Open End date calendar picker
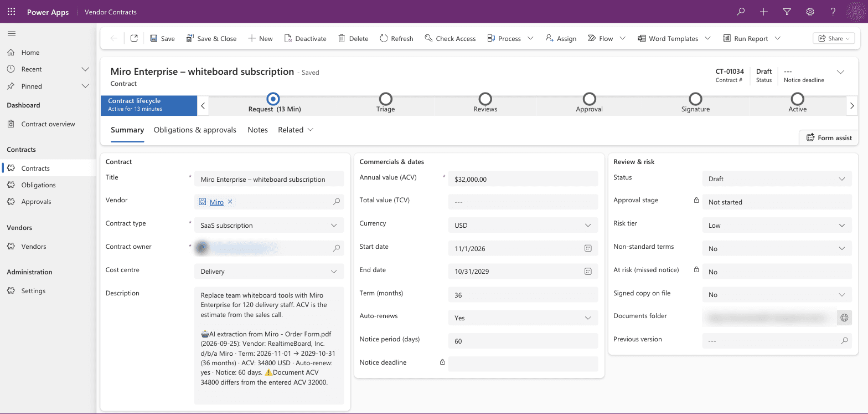The width and height of the screenshot is (868, 414). tap(588, 272)
